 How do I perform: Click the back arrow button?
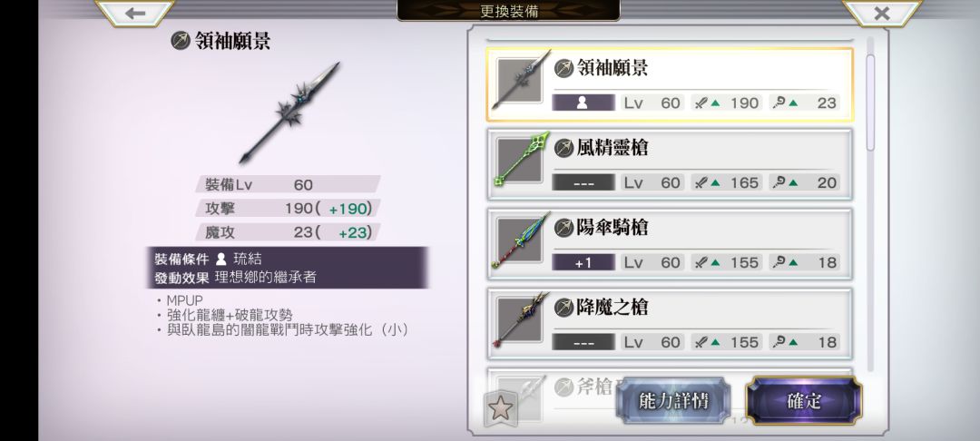click(135, 13)
